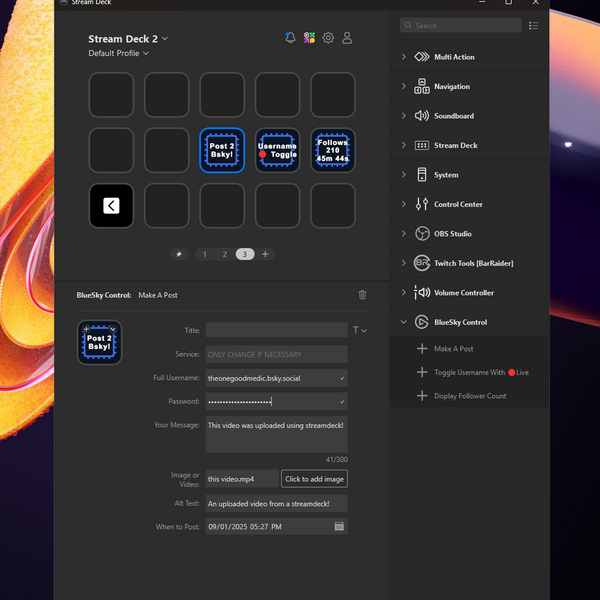Expand the Stream Deck category chevron
Image resolution: width=600 pixels, height=600 pixels.
pyautogui.click(x=404, y=145)
